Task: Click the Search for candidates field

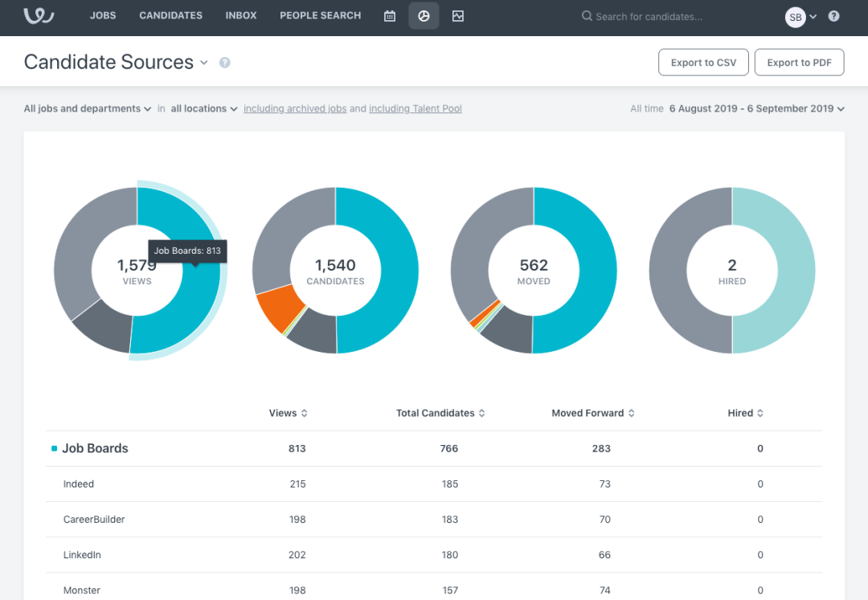Action: (649, 17)
